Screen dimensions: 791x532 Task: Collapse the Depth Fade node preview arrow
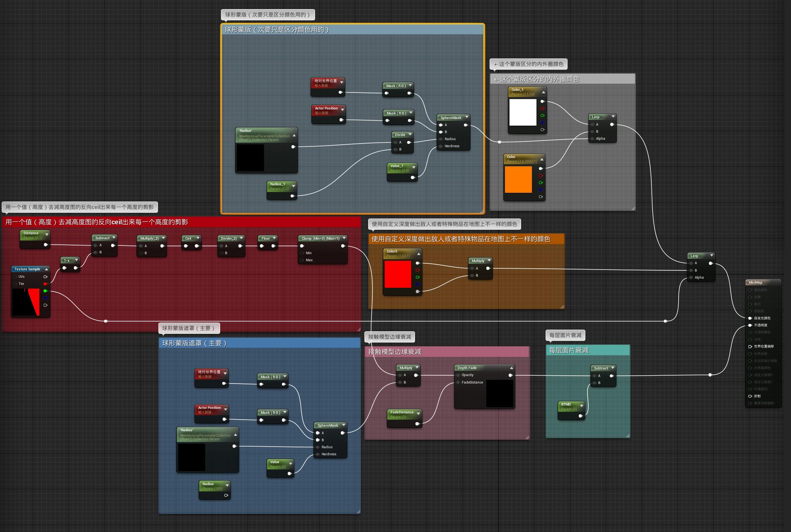pyautogui.click(x=512, y=368)
